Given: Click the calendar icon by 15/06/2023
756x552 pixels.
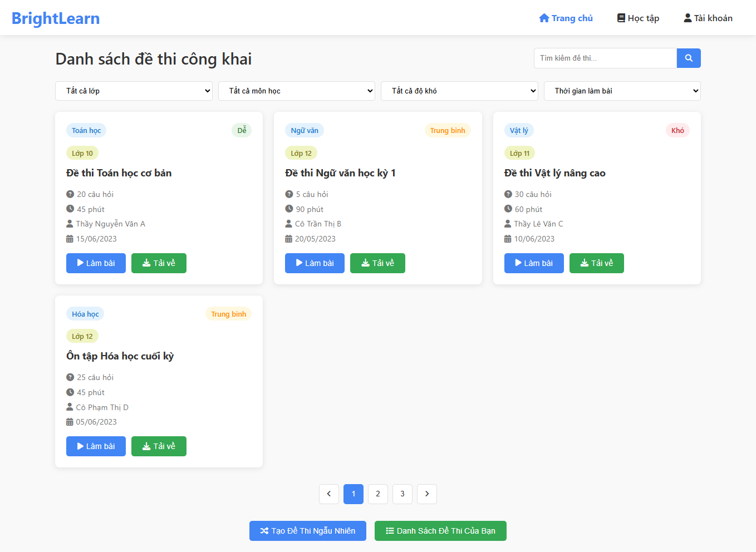Looking at the screenshot, I should tap(70, 239).
